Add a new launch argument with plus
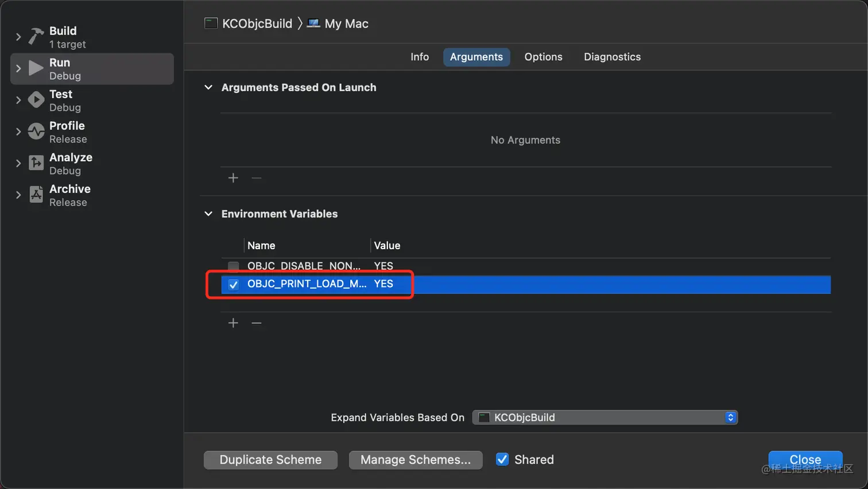 (233, 178)
